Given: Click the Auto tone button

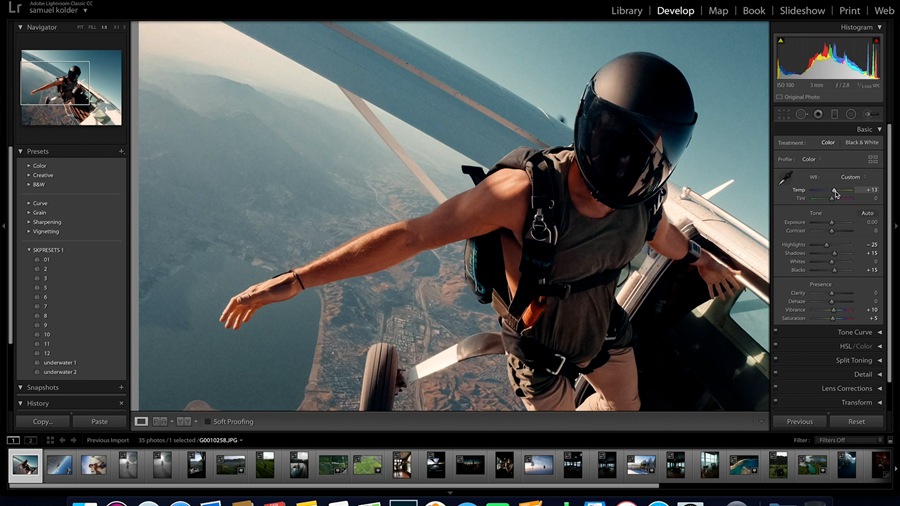Looking at the screenshot, I should point(867,213).
